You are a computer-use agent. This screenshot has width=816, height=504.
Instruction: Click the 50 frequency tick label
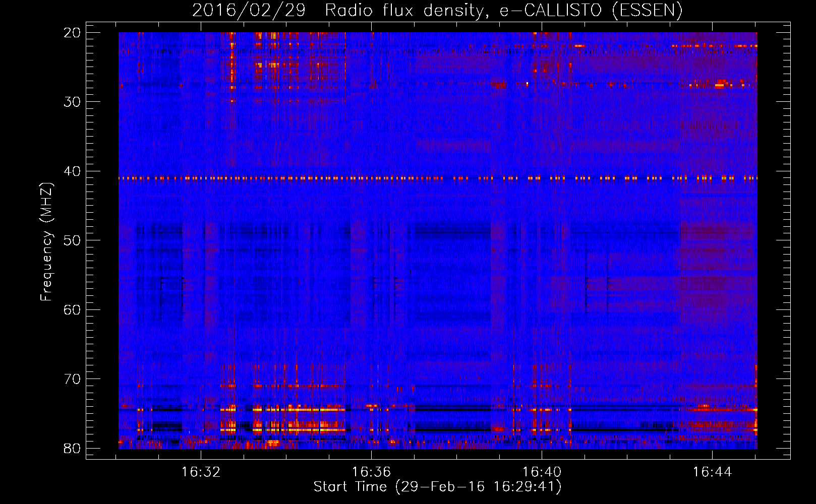73,240
